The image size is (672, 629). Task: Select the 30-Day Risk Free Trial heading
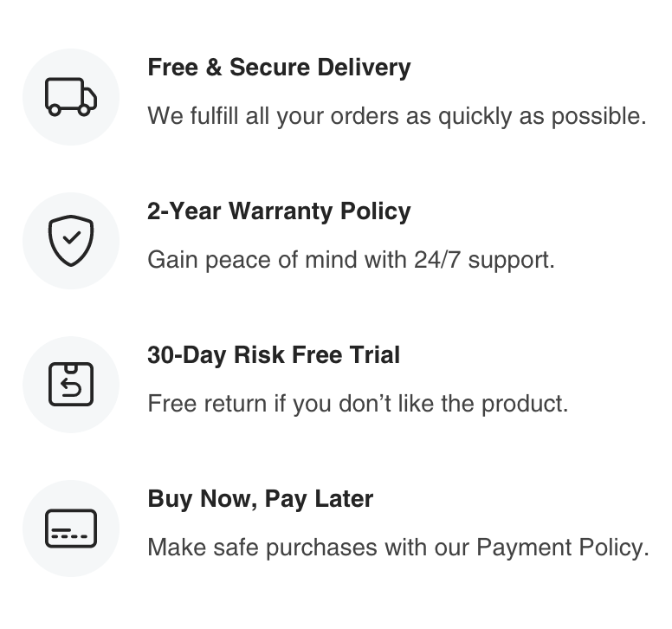(x=274, y=355)
